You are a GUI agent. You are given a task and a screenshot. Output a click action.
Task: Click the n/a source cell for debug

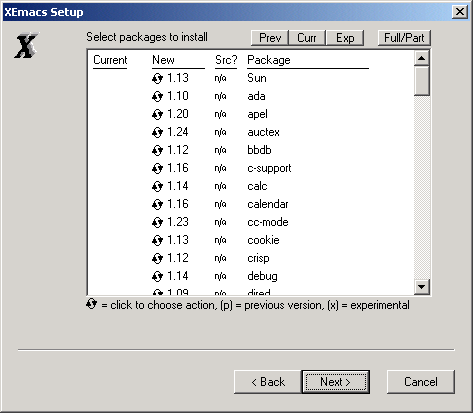(220, 276)
